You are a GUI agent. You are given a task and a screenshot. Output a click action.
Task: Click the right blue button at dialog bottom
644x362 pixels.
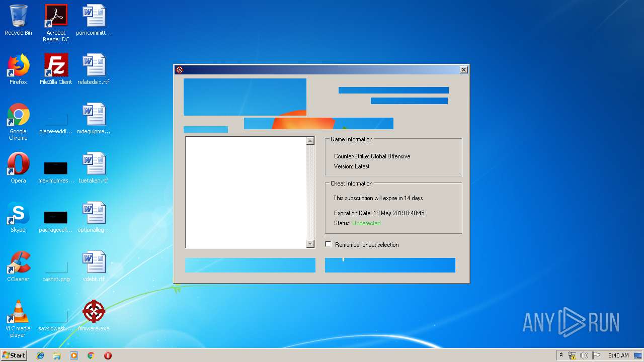[390, 265]
